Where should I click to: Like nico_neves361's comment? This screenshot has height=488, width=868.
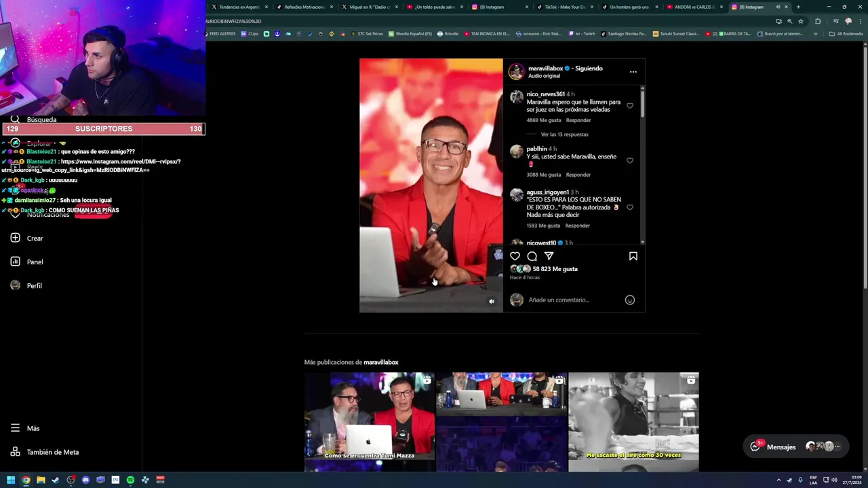coord(630,106)
